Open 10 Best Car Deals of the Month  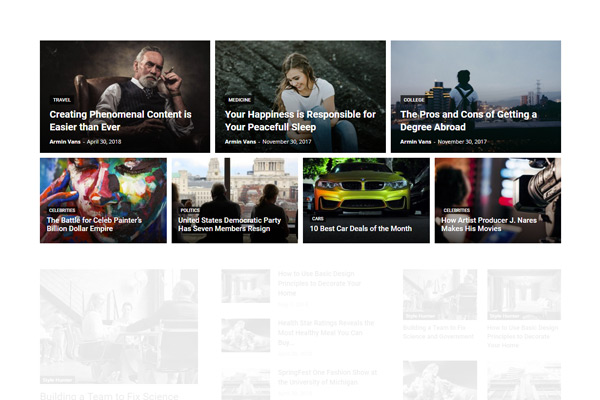coord(360,229)
